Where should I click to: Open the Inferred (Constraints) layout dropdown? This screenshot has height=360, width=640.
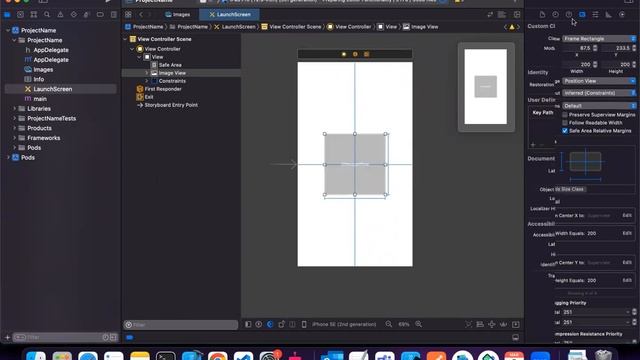[599, 93]
